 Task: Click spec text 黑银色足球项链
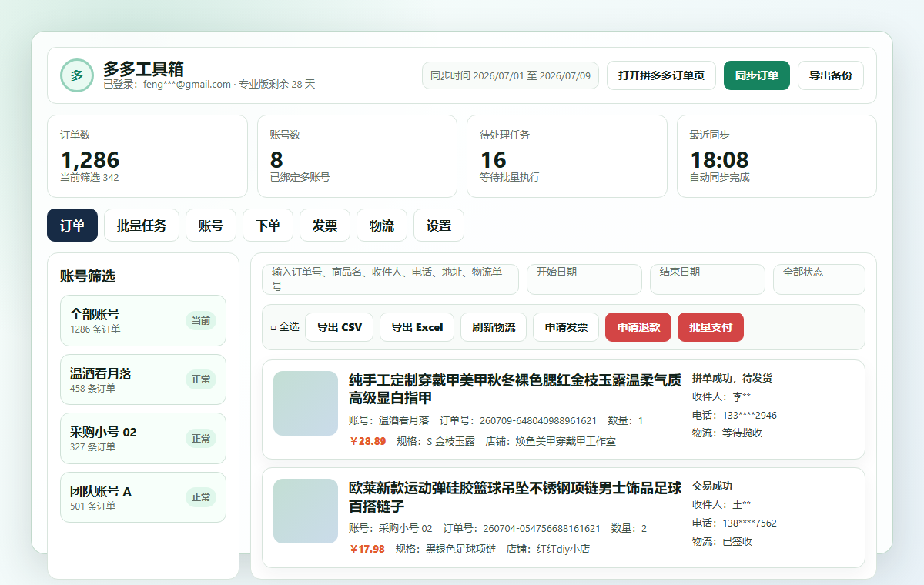coord(460,550)
